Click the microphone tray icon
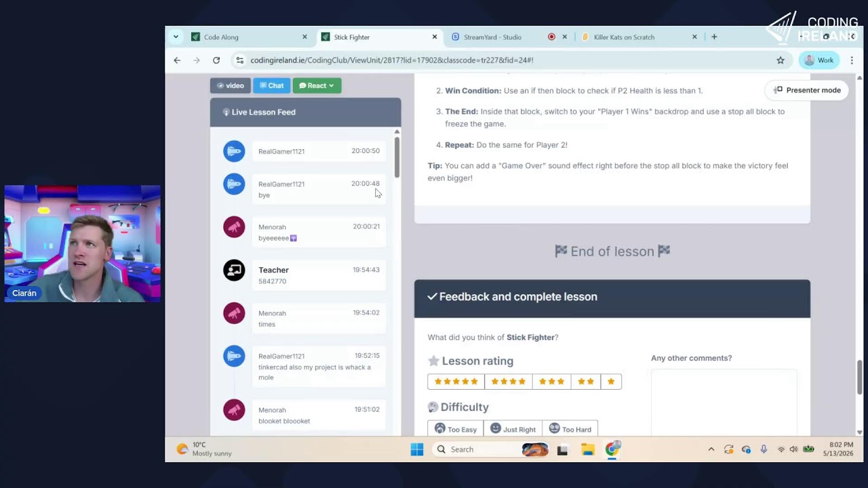Image resolution: width=868 pixels, height=488 pixels. (x=764, y=449)
